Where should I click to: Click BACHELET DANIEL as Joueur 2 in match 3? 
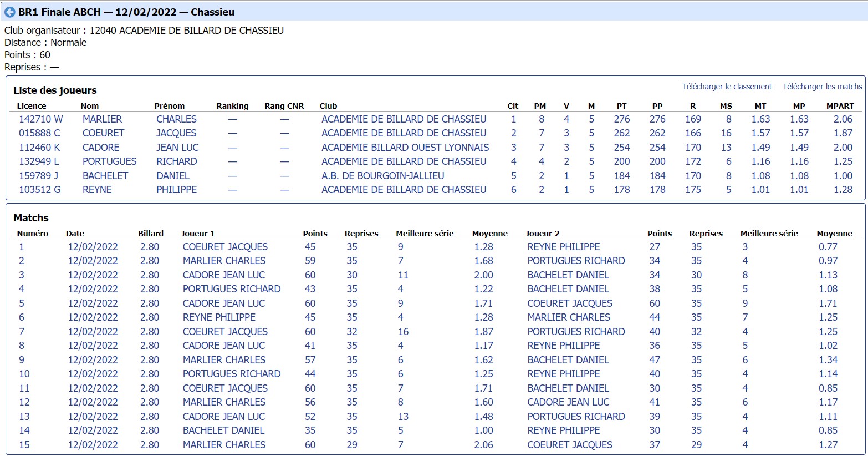pos(568,275)
